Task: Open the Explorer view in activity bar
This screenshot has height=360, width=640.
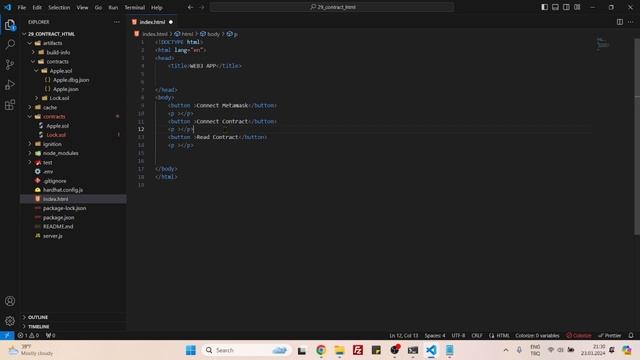Action: coord(10,25)
